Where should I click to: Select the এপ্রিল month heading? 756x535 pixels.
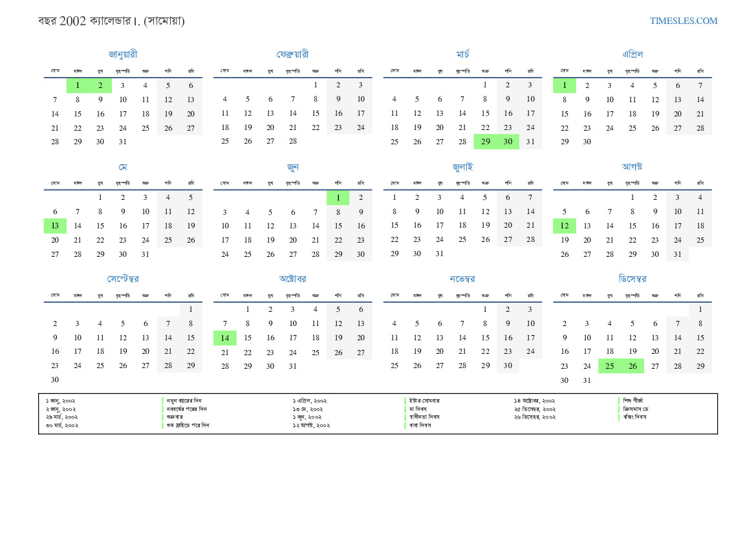pos(632,54)
